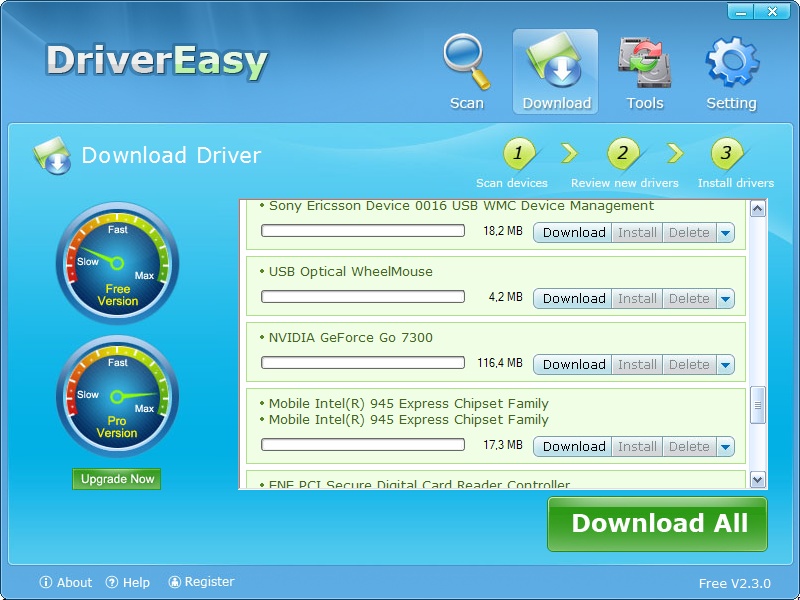The image size is (800, 600).
Task: Click step 2 Review new drivers badge
Action: (x=622, y=154)
